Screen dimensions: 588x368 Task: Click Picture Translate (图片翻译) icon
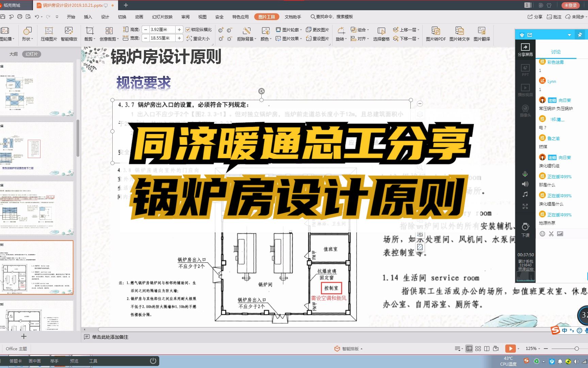tap(482, 34)
